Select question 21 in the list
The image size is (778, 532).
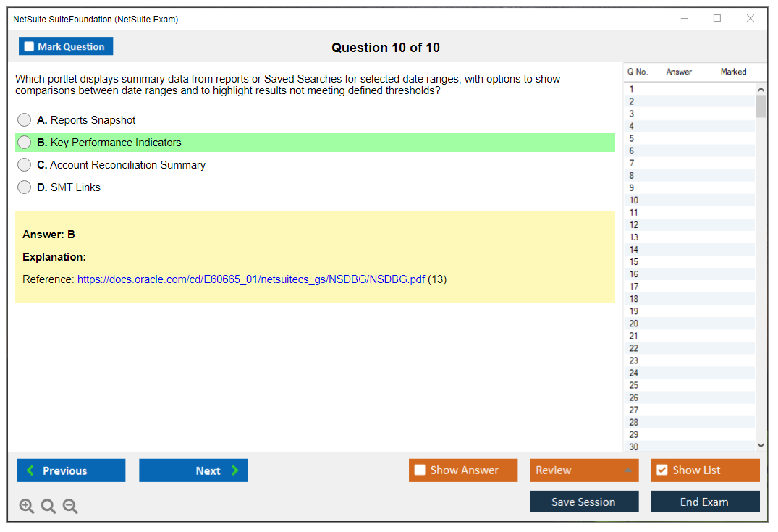689,336
